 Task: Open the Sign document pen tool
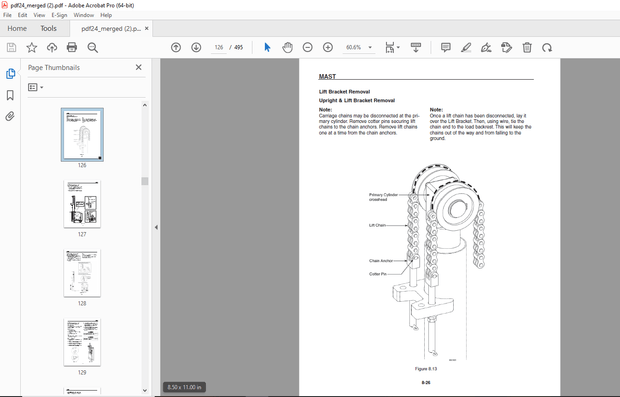(486, 48)
